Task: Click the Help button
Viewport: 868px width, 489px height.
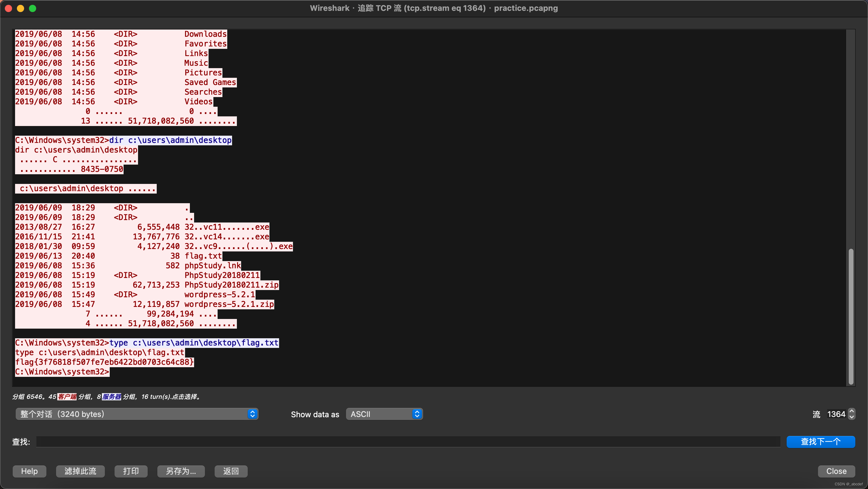Action: point(29,471)
